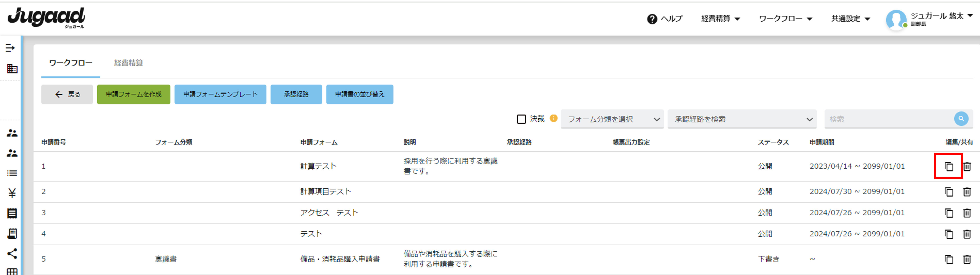Click the フォーム分類 column header
Screen dimensions: 980x275
pyautogui.click(x=174, y=142)
